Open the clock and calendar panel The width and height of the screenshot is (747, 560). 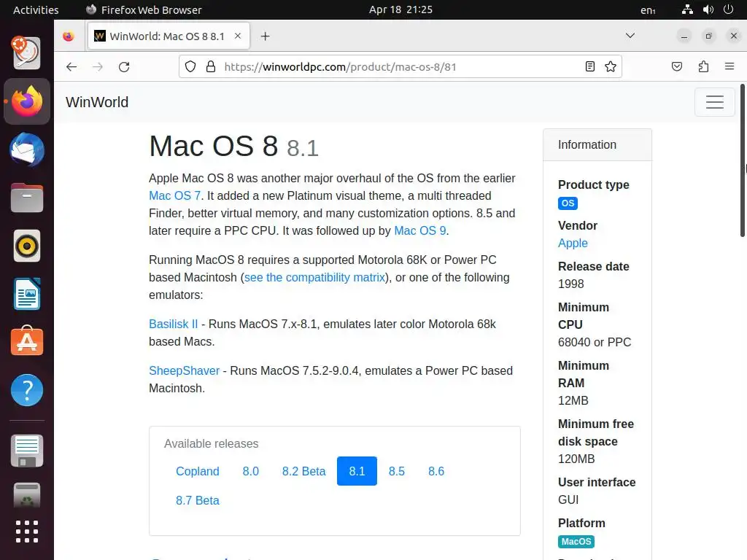[x=400, y=9]
